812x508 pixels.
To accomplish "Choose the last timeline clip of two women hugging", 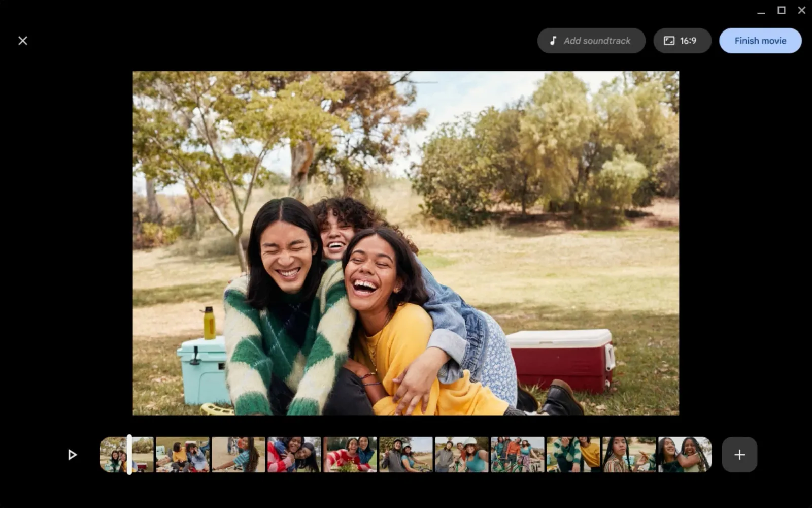I will pyautogui.click(x=685, y=455).
